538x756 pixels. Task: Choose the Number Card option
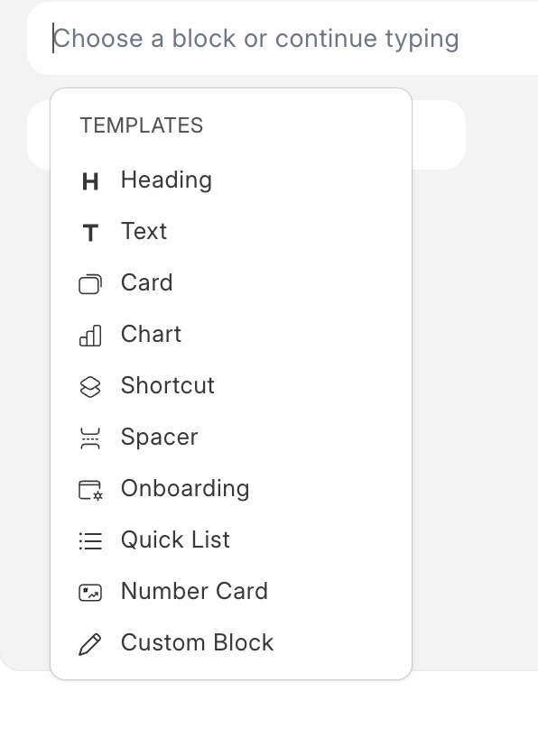point(231,592)
